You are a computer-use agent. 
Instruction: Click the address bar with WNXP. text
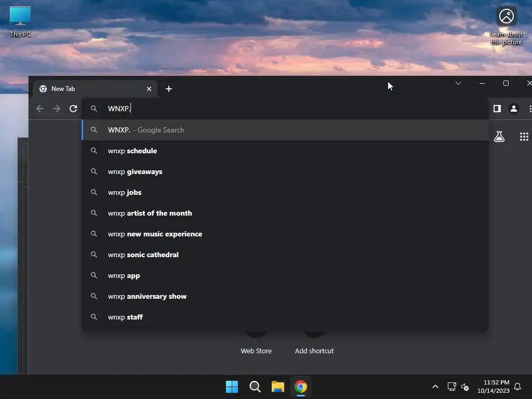pos(285,109)
